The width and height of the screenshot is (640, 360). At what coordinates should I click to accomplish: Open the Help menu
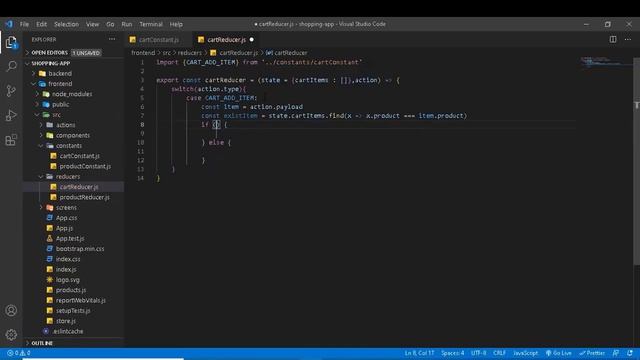click(176, 24)
